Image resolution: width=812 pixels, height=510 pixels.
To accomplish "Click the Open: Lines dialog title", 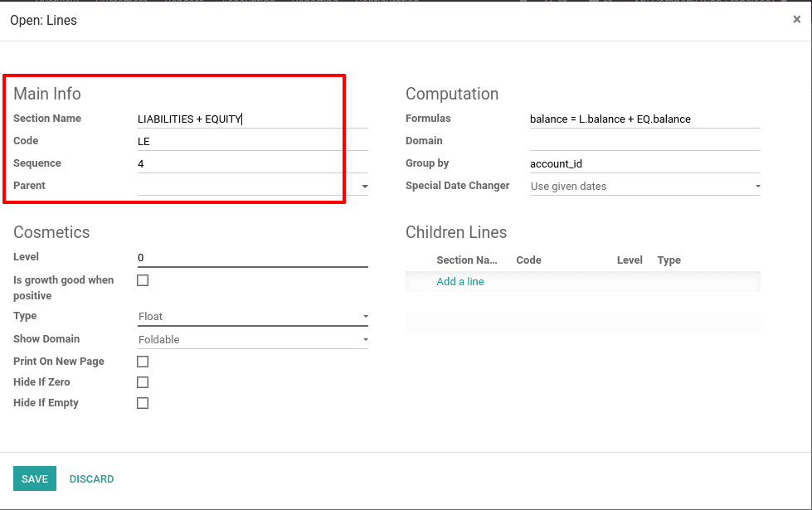I will [x=43, y=20].
